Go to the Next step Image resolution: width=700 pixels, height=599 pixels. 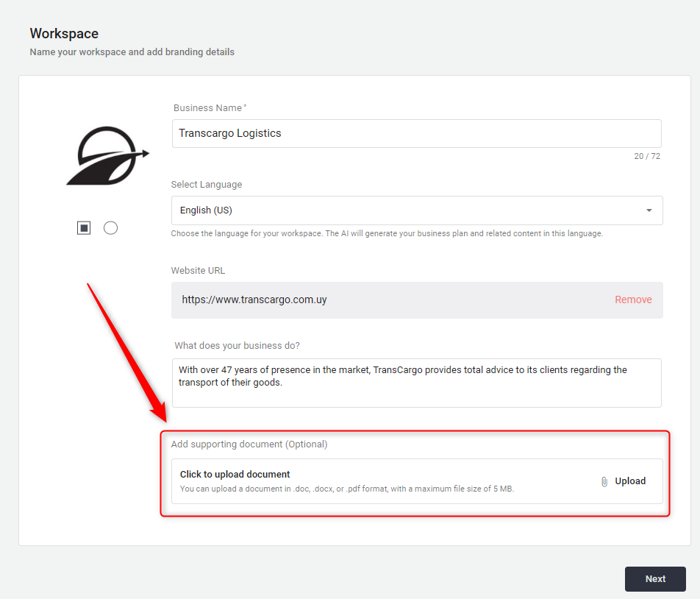tap(655, 579)
